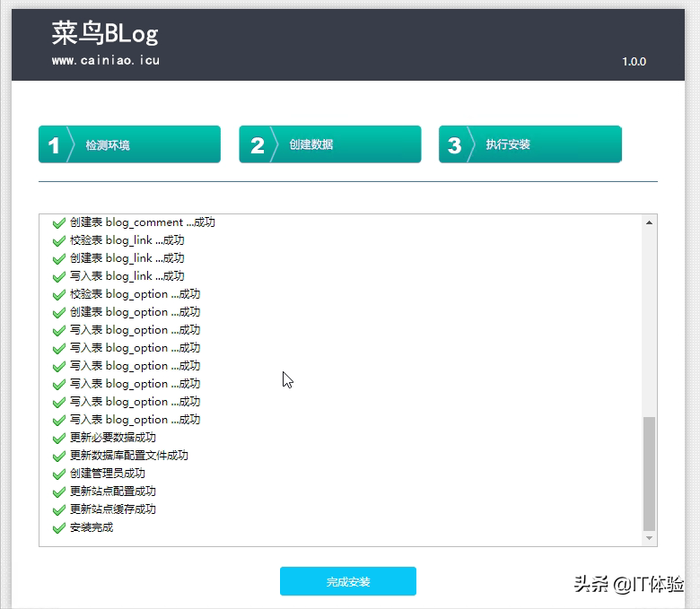Select step 2 创建数据 tab
Viewport: 700px width, 609px height.
pyautogui.click(x=330, y=144)
